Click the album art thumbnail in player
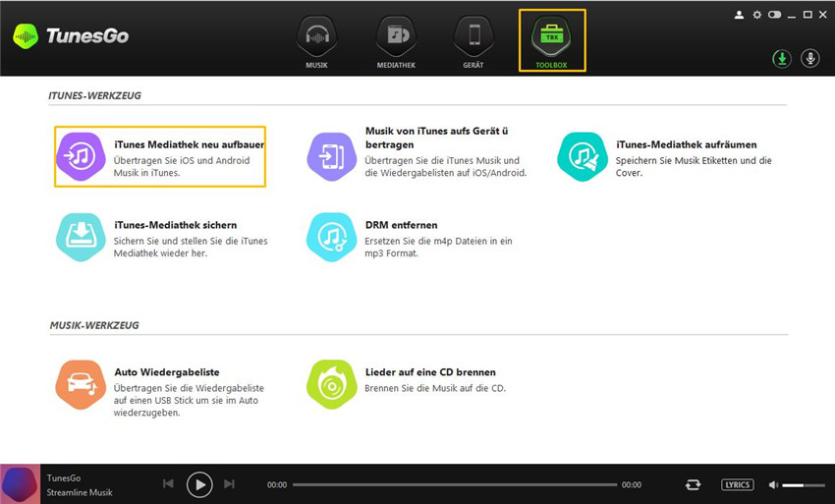This screenshot has width=835, height=504. point(21,483)
